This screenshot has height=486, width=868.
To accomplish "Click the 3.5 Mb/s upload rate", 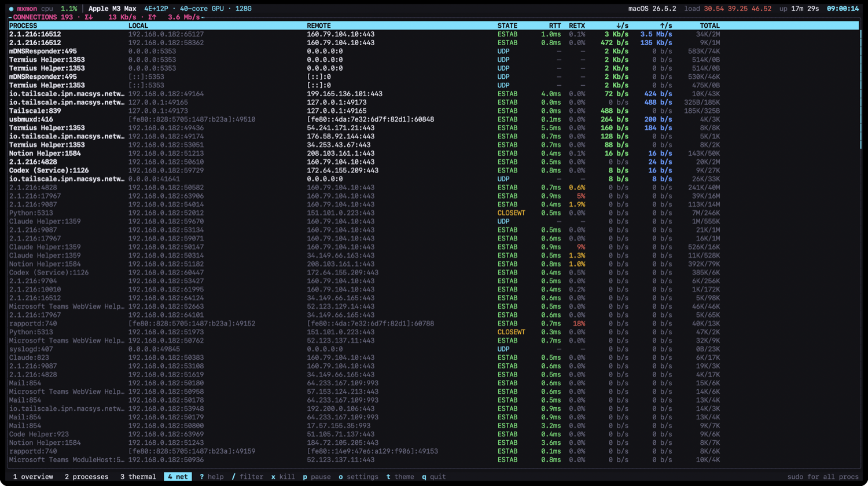I will pyautogui.click(x=656, y=34).
